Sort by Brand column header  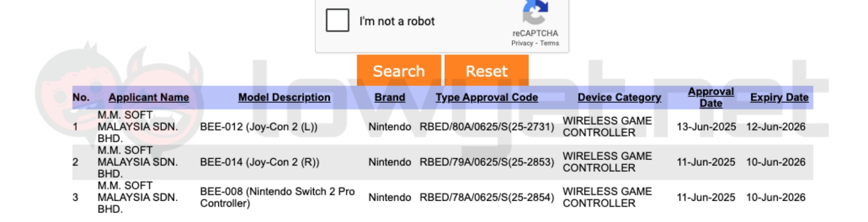[x=390, y=97]
